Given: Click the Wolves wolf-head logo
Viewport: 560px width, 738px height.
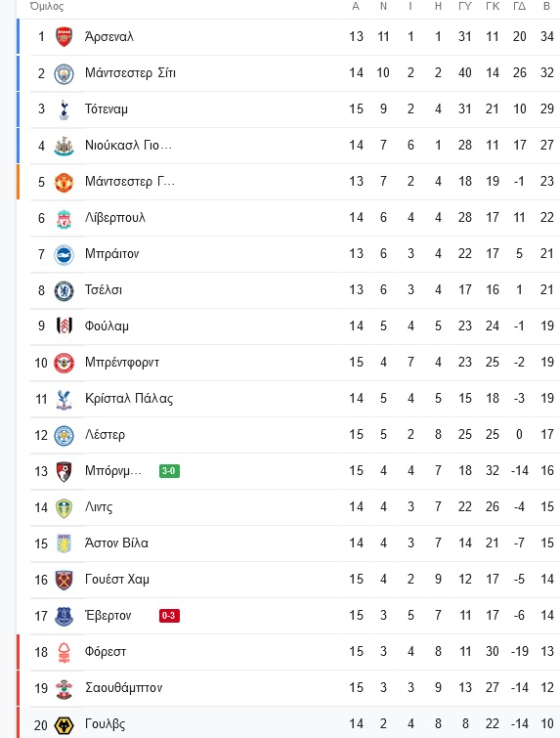Looking at the screenshot, I should [x=64, y=725].
